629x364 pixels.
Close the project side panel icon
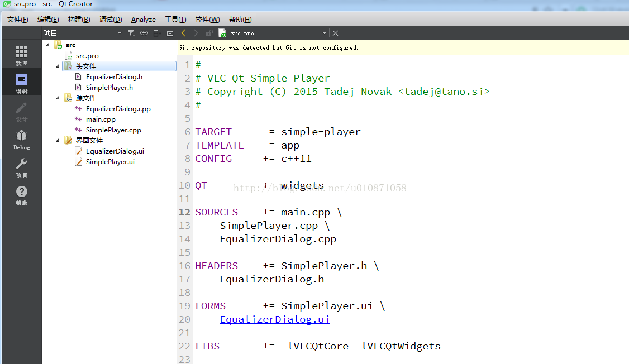170,33
